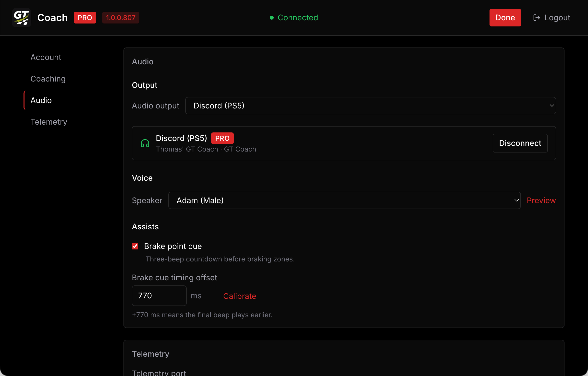The height and width of the screenshot is (376, 588).
Task: Open the Audio output dropdown
Action: pyautogui.click(x=370, y=106)
